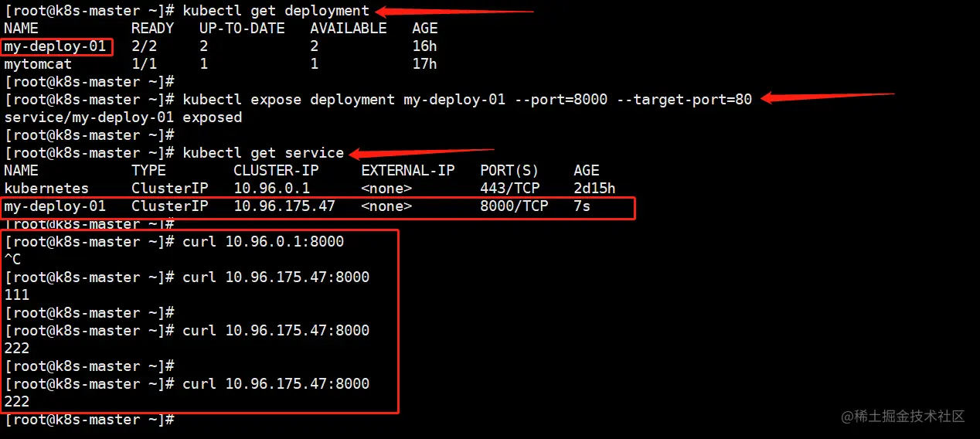Click the 7s age value
The width and height of the screenshot is (980, 439).
[x=582, y=206]
